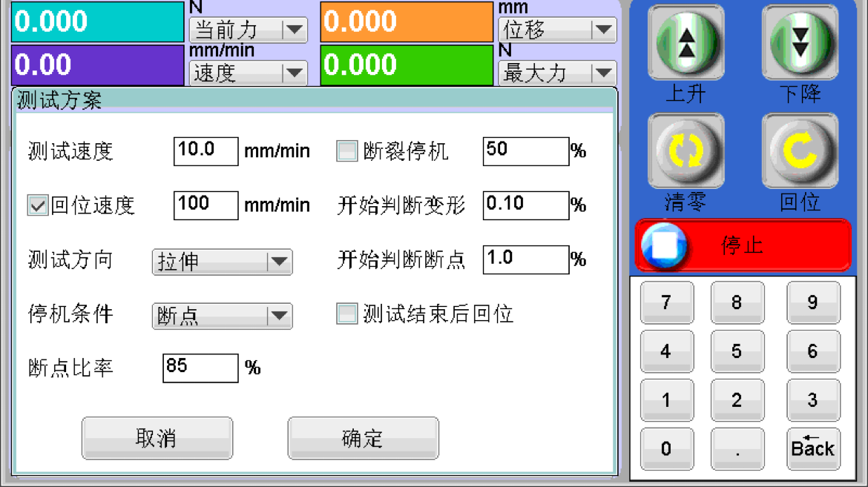
Task: Expand the 停机条件 断点 dropdown
Action: coord(222,316)
